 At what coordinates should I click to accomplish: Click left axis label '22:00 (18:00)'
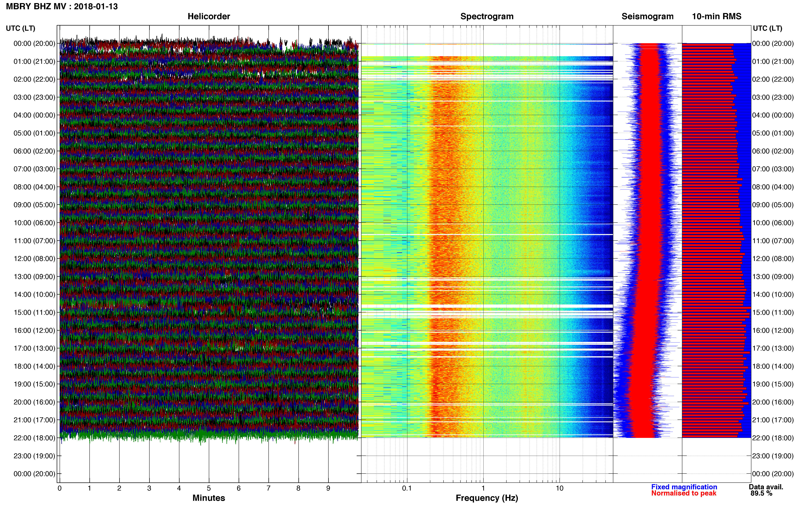click(x=34, y=438)
